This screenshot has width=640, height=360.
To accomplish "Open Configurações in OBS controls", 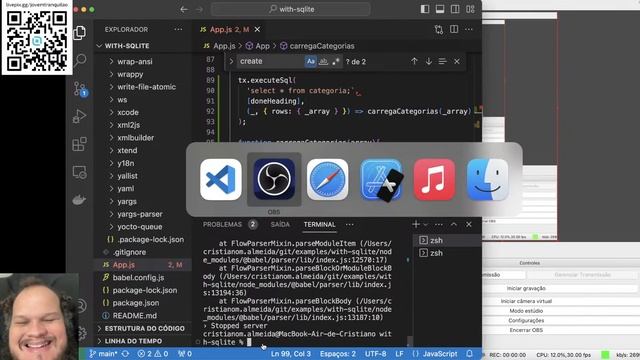I will [x=526, y=320].
